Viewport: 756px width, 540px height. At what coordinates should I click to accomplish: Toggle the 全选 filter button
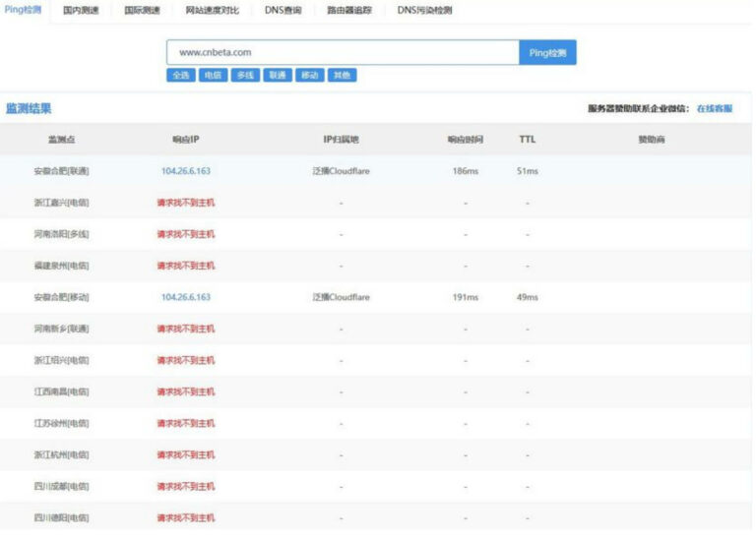[x=181, y=75]
